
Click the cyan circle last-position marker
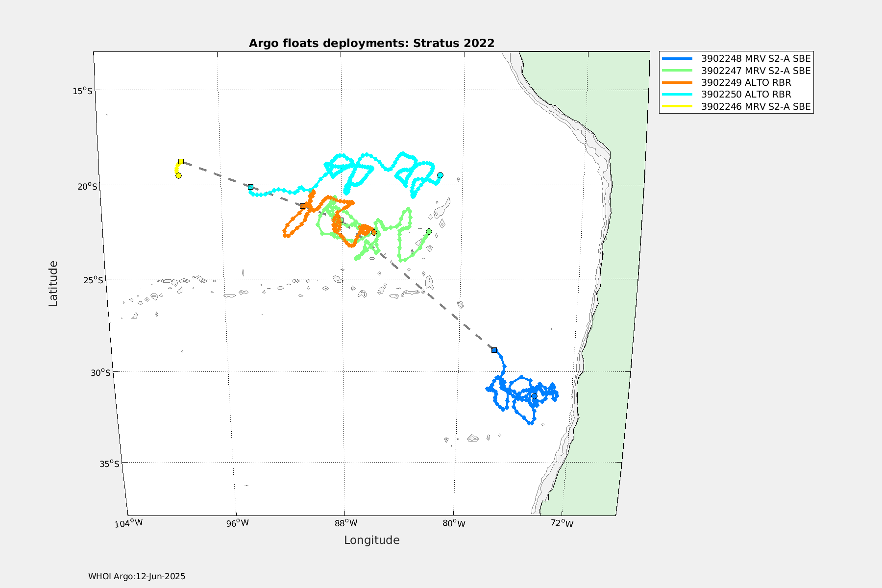point(440,175)
